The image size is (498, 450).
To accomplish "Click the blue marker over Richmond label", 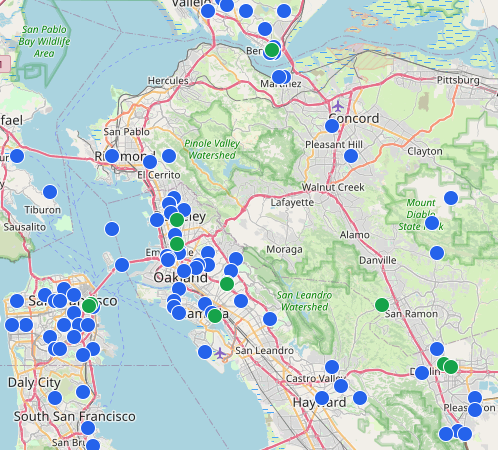I will click(112, 156).
